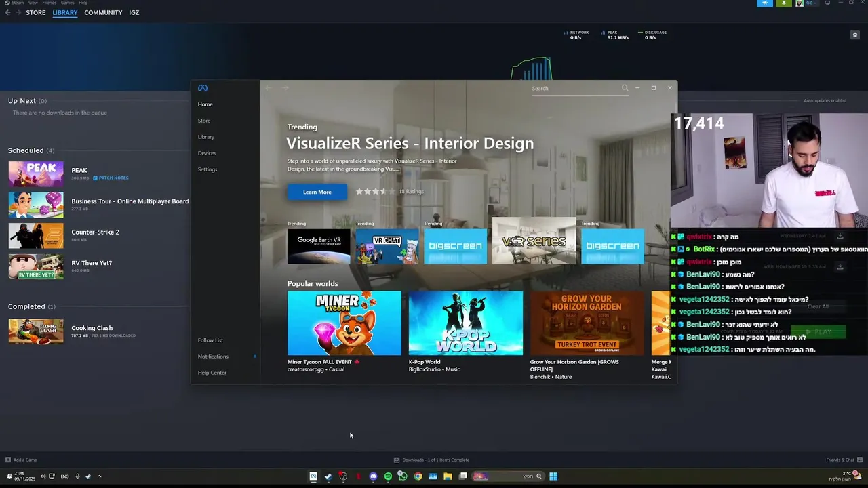Click the Steam announcements megaphone icon
This screenshot has width=868, height=488.
pyautogui.click(x=764, y=3)
